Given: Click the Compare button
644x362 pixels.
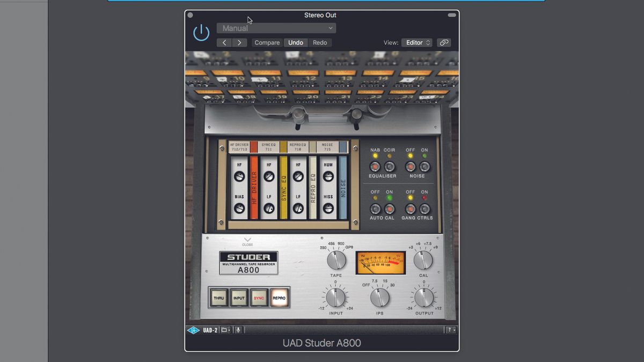Looking at the screenshot, I should point(267,42).
